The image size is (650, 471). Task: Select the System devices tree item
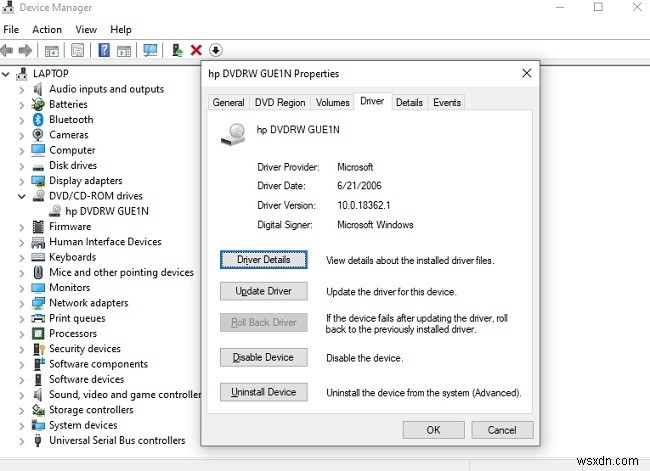83,425
